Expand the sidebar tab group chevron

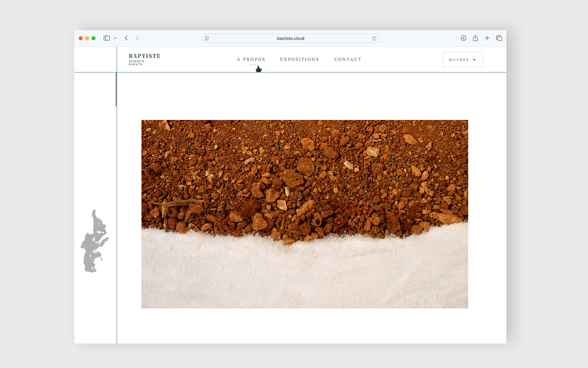(116, 38)
